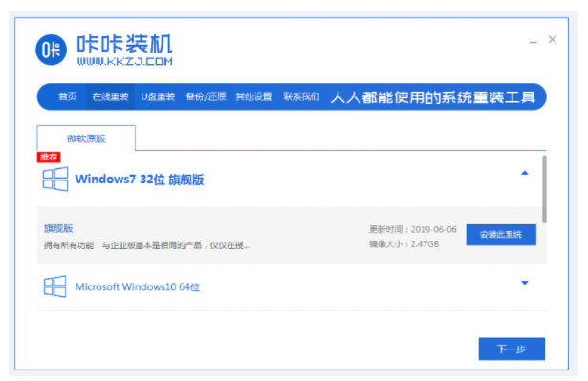Collapse the Windows7 32位 旗舰版 section arrow
This screenshot has height=381, width=588.
[x=525, y=173]
